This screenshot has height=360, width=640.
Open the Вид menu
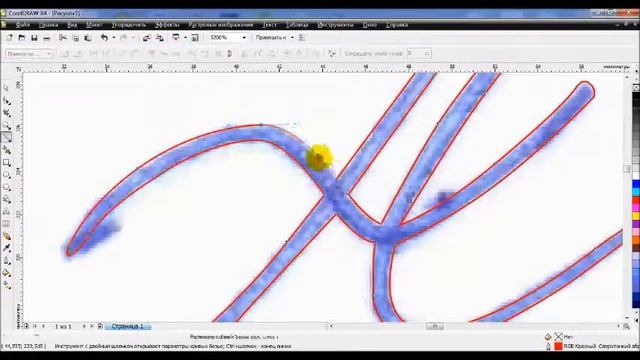(72, 25)
